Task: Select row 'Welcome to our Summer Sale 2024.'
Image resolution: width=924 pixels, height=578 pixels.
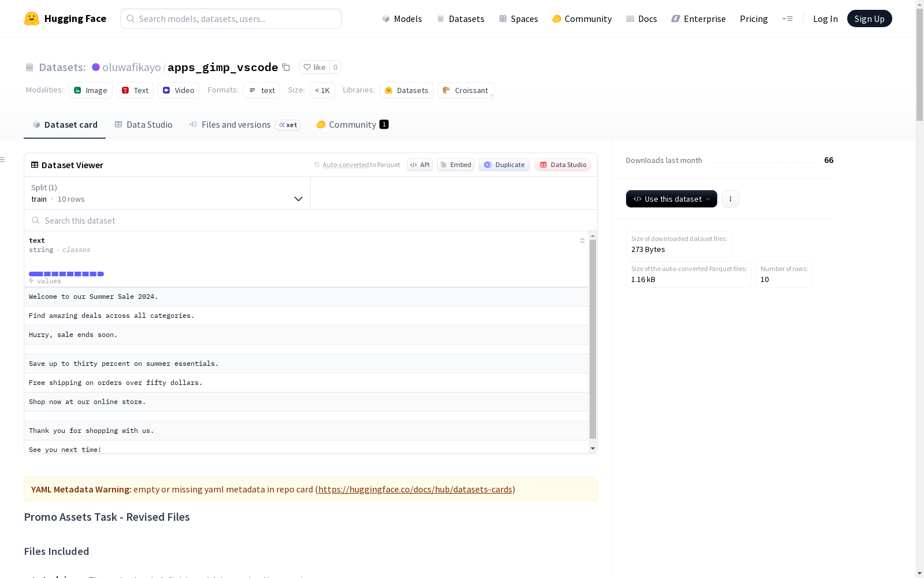Action: (306, 297)
